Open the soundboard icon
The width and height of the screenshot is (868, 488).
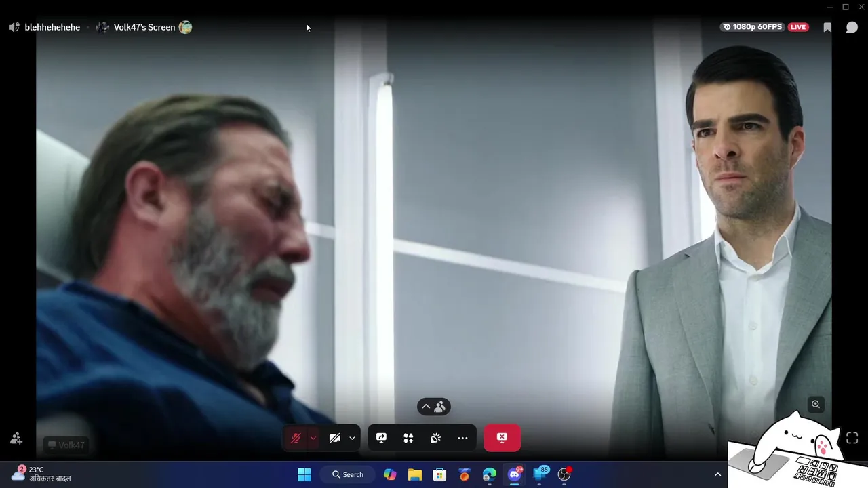(435, 438)
